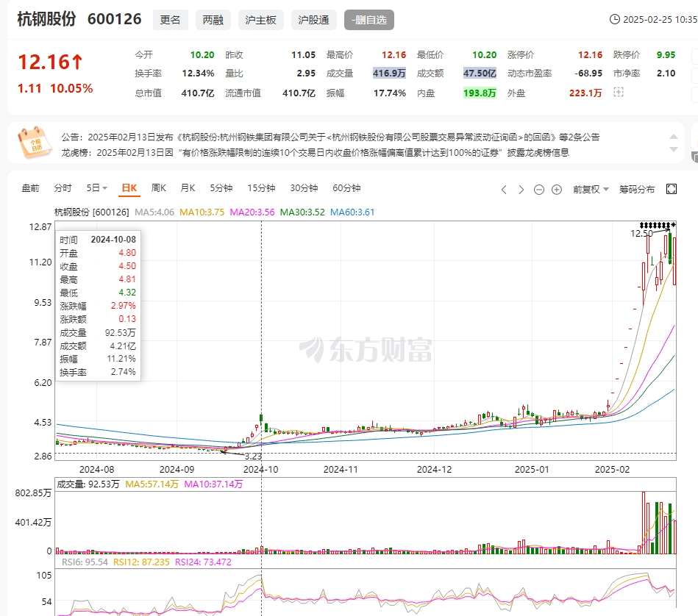
Task: Select the 日K tab
Action: click(x=129, y=188)
